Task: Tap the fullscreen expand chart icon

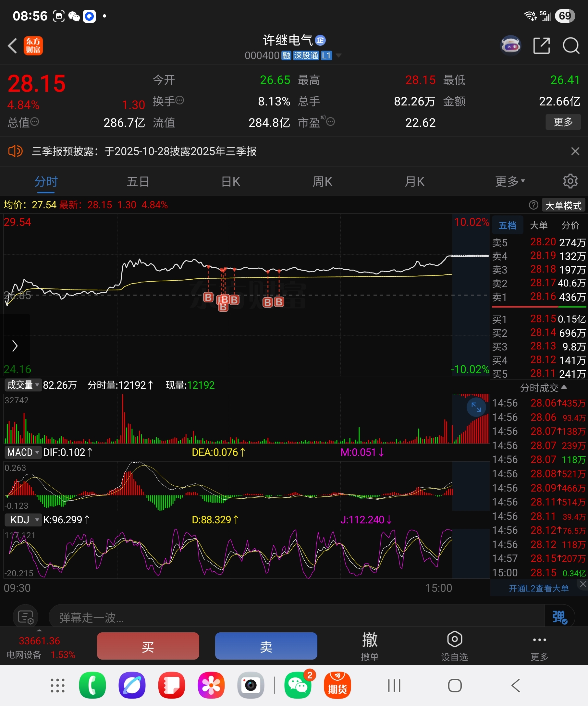Action: coord(476,407)
